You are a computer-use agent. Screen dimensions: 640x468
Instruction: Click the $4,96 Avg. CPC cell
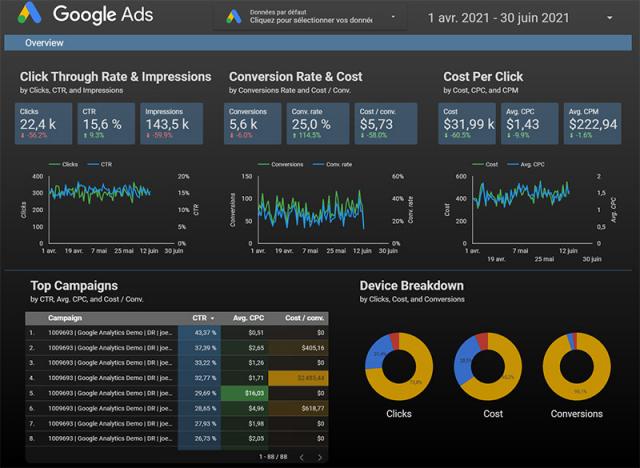click(x=244, y=408)
